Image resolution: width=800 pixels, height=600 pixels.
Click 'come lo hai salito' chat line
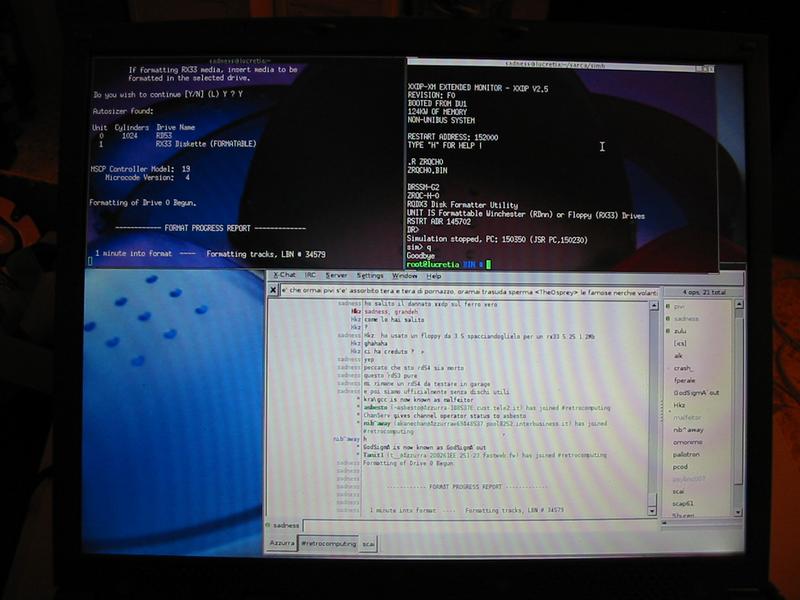pyautogui.click(x=394, y=319)
